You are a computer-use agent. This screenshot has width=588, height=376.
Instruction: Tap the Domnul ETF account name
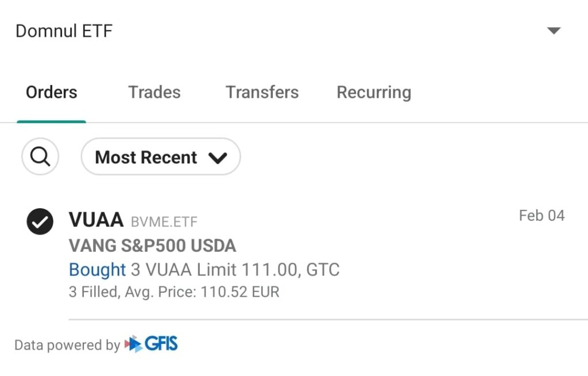coord(64,31)
